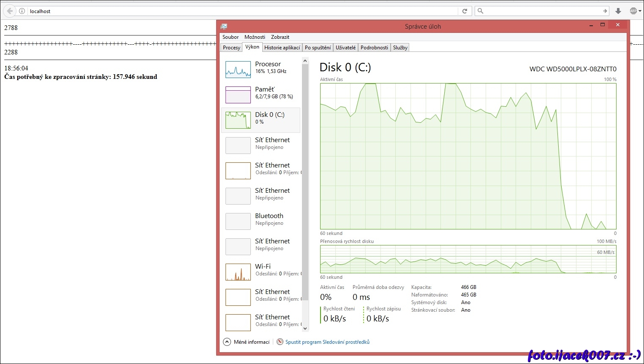Open the Možnosti menu
Image resolution: width=644 pixels, height=364 pixels.
pyautogui.click(x=255, y=37)
